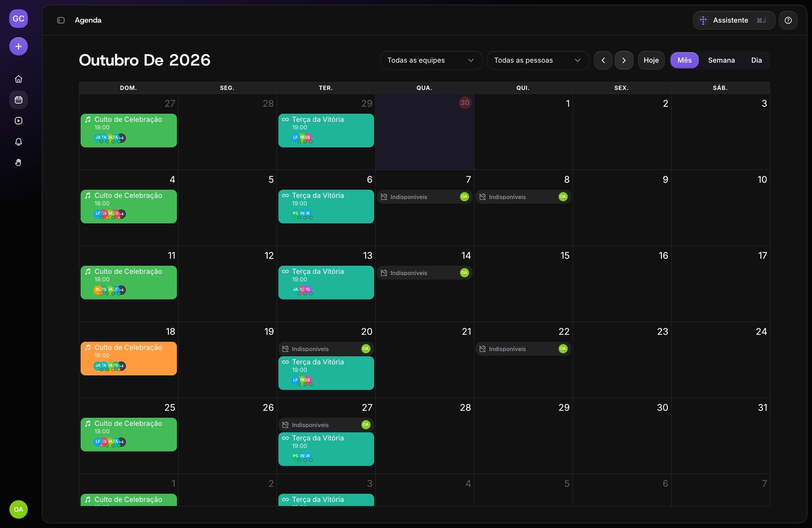Click the hand icon in sidebar
This screenshot has height=528, width=812.
click(x=18, y=162)
